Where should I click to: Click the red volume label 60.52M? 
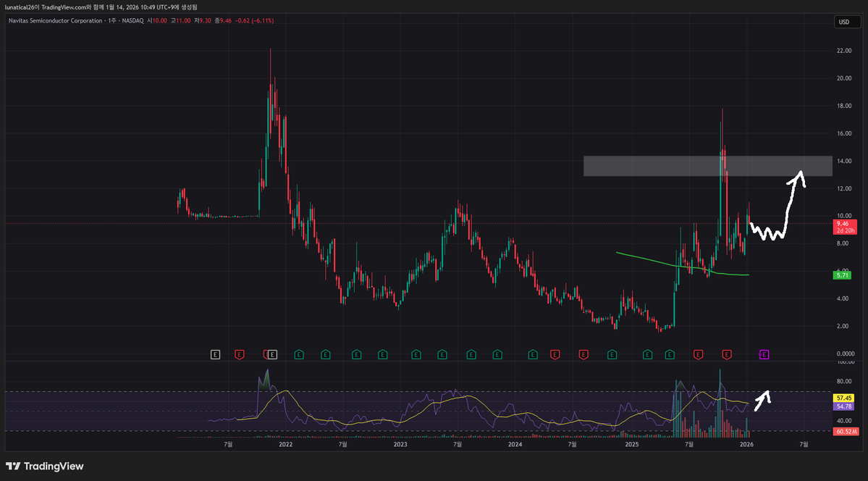(846, 431)
